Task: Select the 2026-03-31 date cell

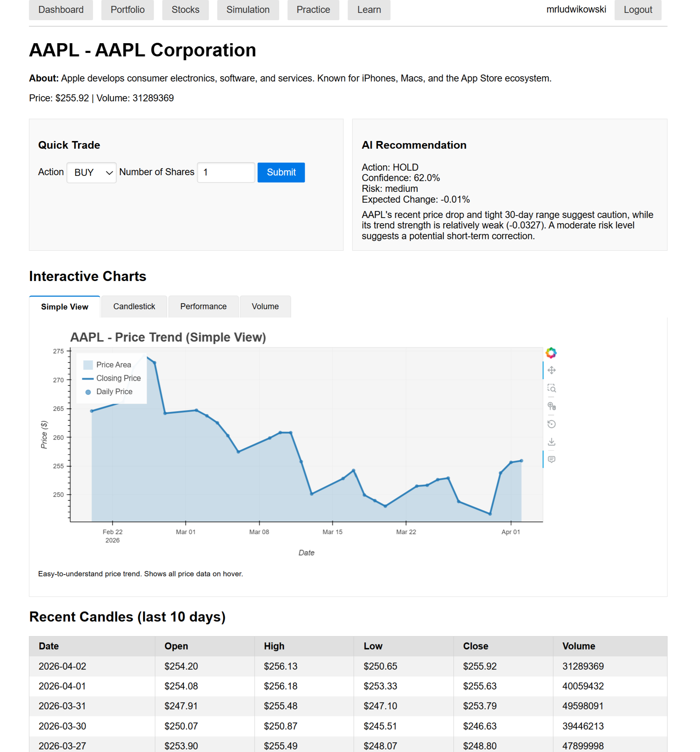Action: 92,706
